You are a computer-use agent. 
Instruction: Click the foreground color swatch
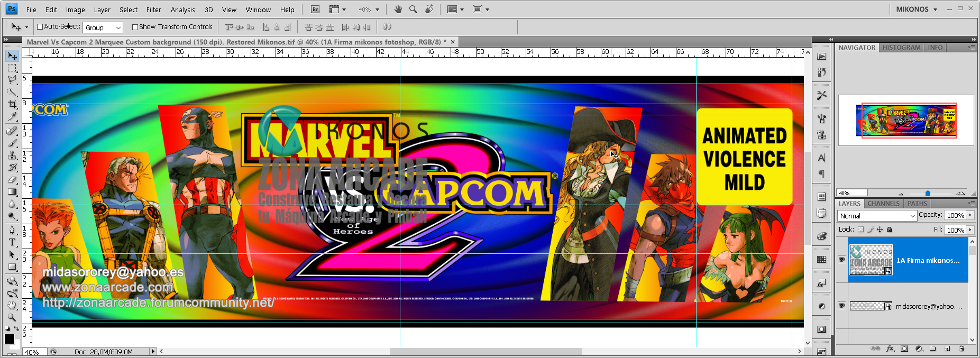9,338
